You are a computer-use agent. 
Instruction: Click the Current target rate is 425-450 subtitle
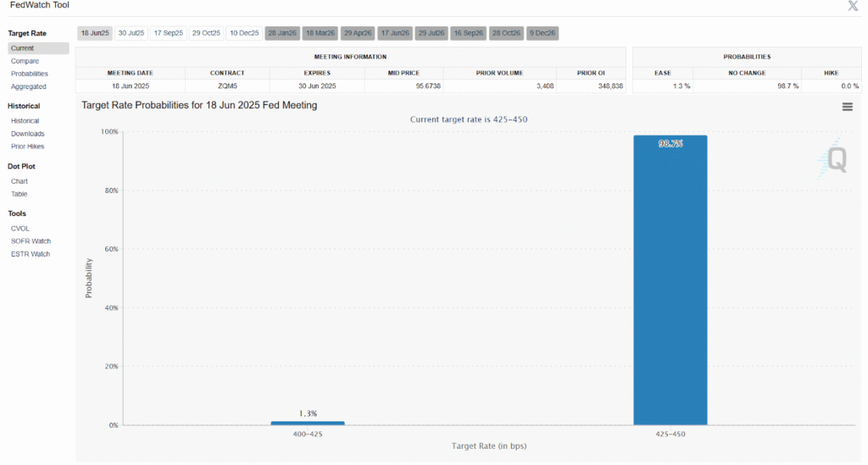(468, 119)
